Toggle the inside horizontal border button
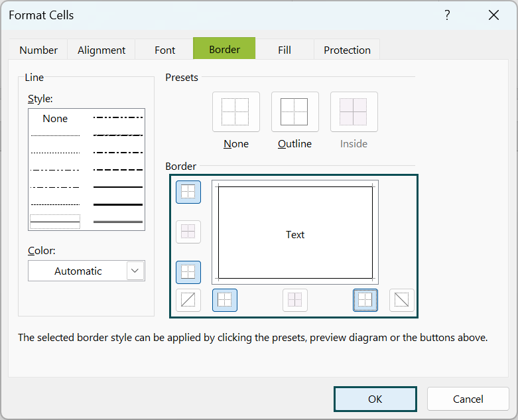 pos(188,232)
